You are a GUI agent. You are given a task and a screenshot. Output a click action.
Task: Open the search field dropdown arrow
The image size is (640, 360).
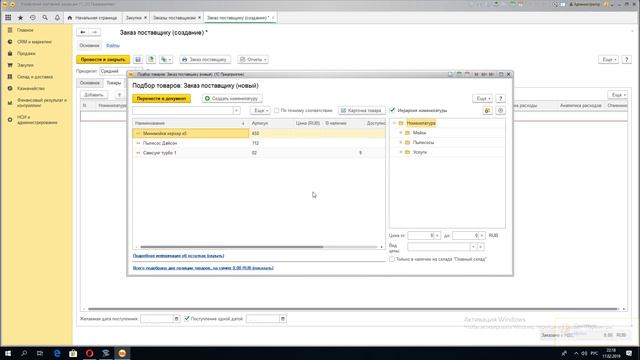click(236, 111)
